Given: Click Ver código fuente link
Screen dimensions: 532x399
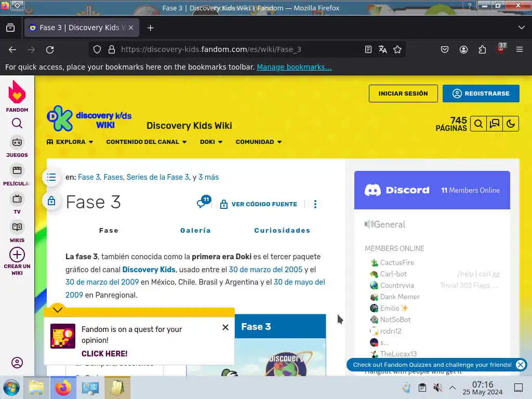Looking at the screenshot, I should [x=258, y=204].
